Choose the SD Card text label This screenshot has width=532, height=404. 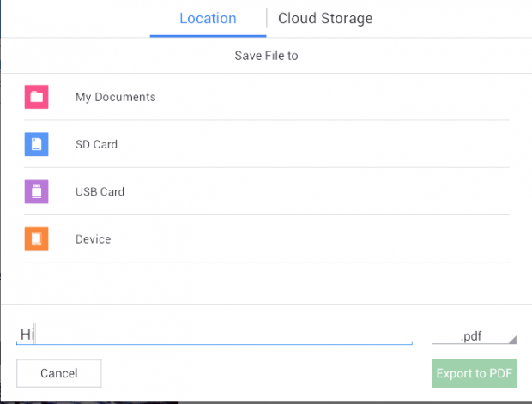[x=96, y=144]
